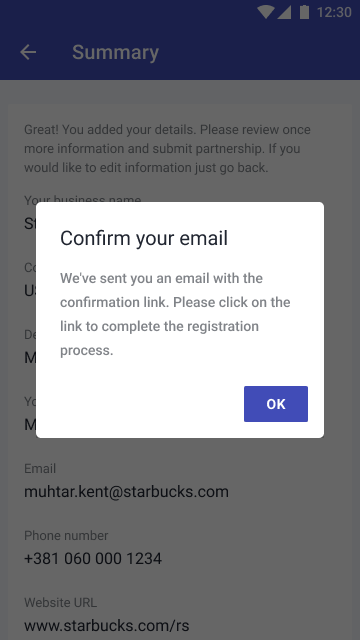Tap the back arrow icon
The height and width of the screenshot is (640, 360).
click(x=28, y=52)
